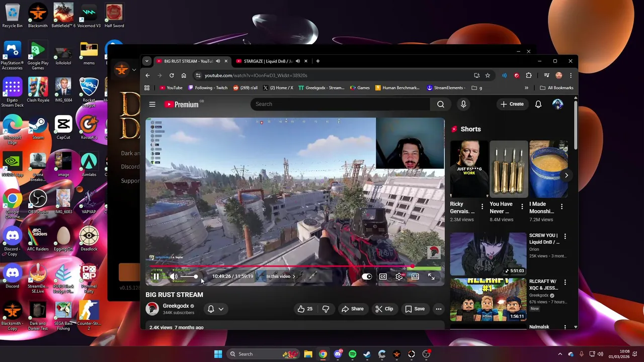Screen dimensions: 644x362
Task: Mute the BIG RUST STREAM tab audio
Action: pyautogui.click(x=218, y=61)
